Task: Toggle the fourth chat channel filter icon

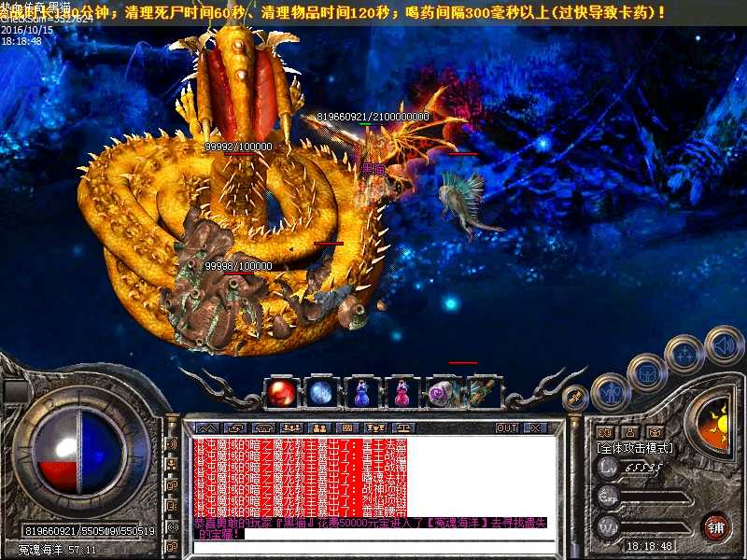Action: click(x=172, y=505)
